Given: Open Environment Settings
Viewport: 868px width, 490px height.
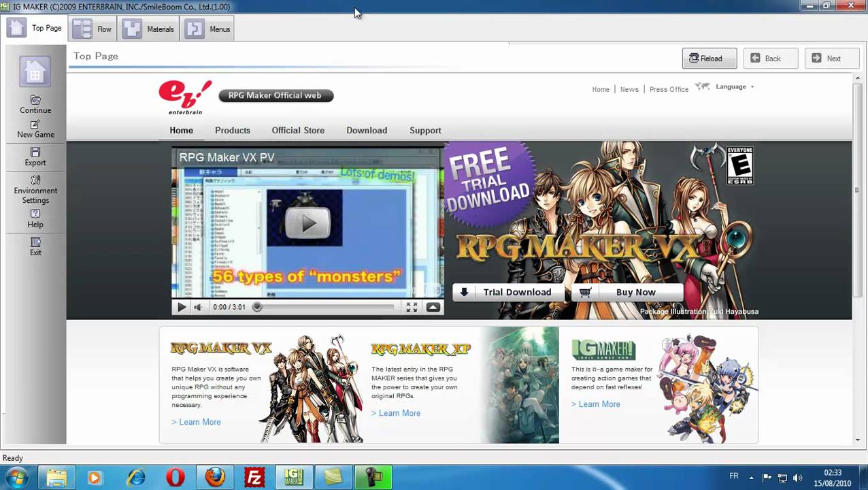Looking at the screenshot, I should point(35,190).
